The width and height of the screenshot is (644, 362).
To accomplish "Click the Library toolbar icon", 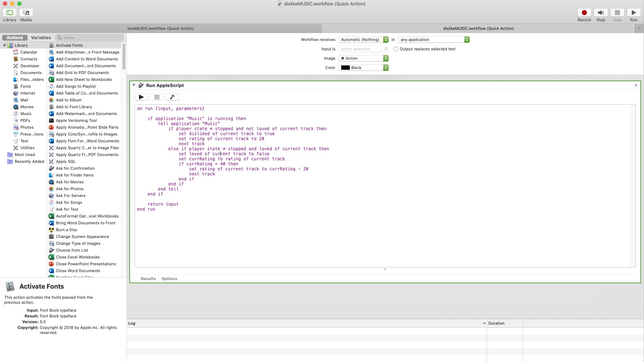I will (x=10, y=13).
